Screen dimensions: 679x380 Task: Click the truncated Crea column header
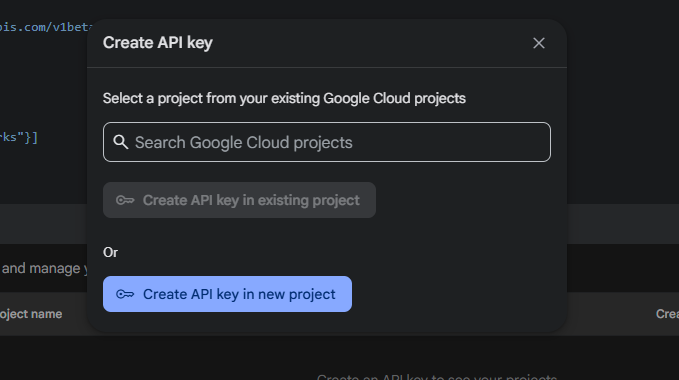tap(667, 314)
